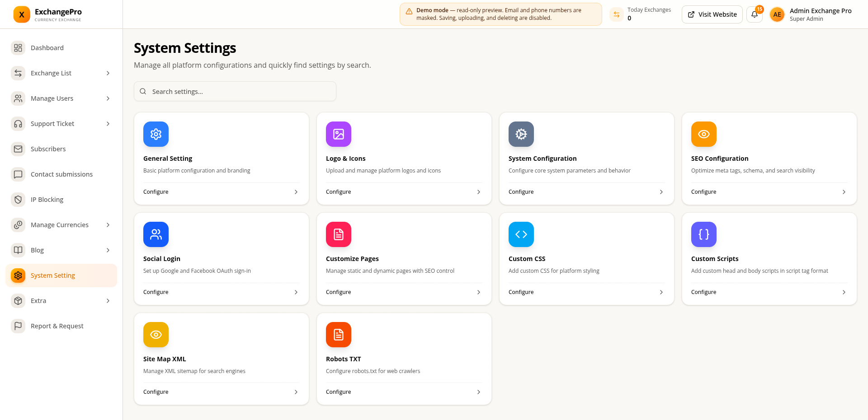Click the Today Exchanges label
The width and height of the screenshot is (868, 420).
tap(649, 10)
